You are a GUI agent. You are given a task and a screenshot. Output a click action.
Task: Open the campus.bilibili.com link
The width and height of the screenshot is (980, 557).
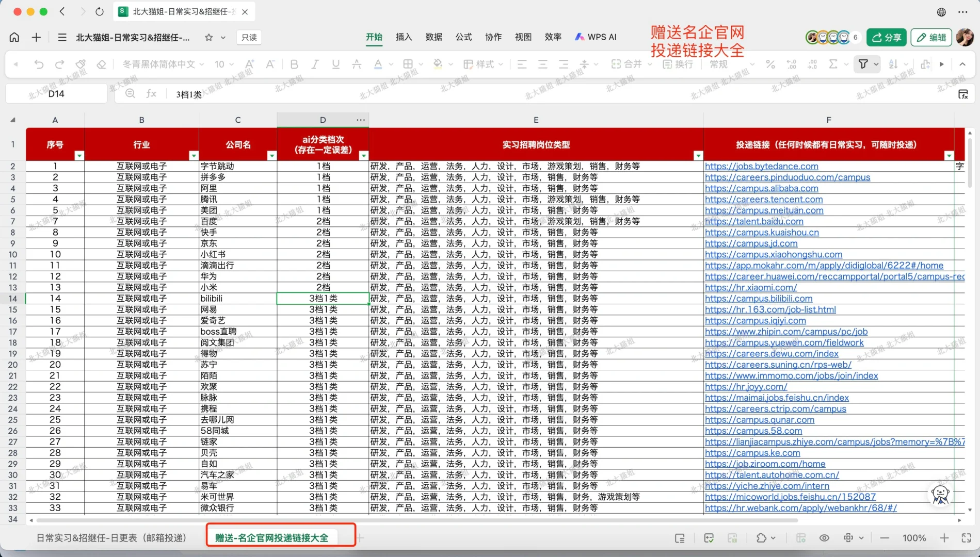point(759,298)
